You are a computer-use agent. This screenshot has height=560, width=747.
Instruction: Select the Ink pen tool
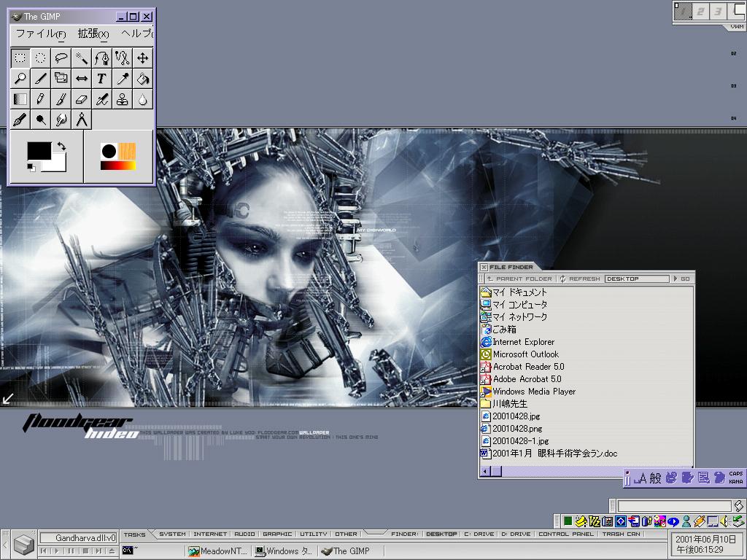[20, 120]
